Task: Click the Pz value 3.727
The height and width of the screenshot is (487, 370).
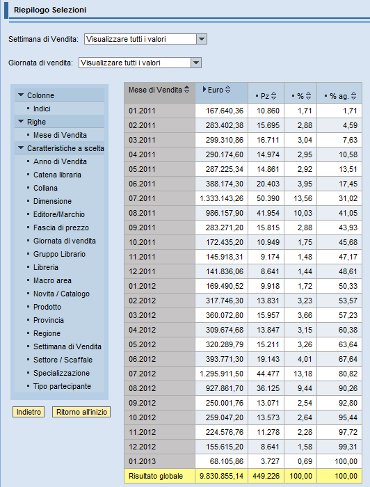Action: pyautogui.click(x=270, y=461)
